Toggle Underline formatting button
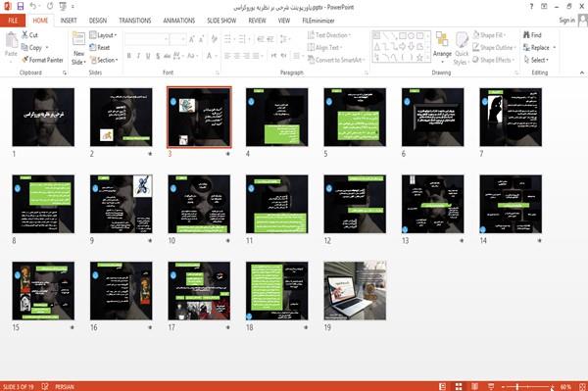The height and width of the screenshot is (391, 588). [148, 56]
